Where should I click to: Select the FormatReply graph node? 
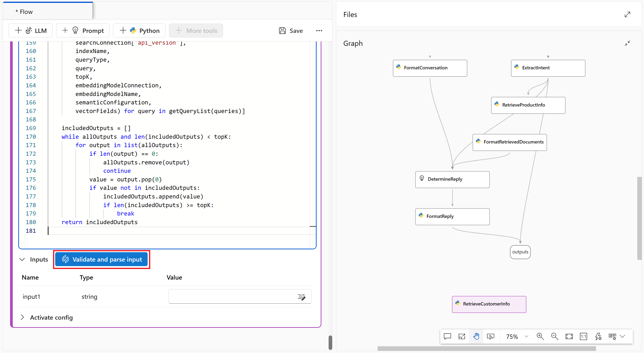pyautogui.click(x=452, y=216)
